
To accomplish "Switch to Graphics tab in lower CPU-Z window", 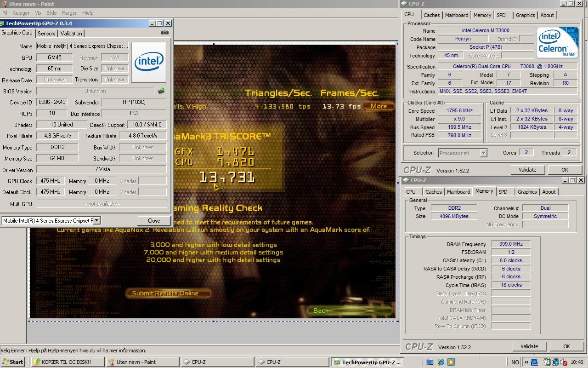I will pyautogui.click(x=527, y=192).
